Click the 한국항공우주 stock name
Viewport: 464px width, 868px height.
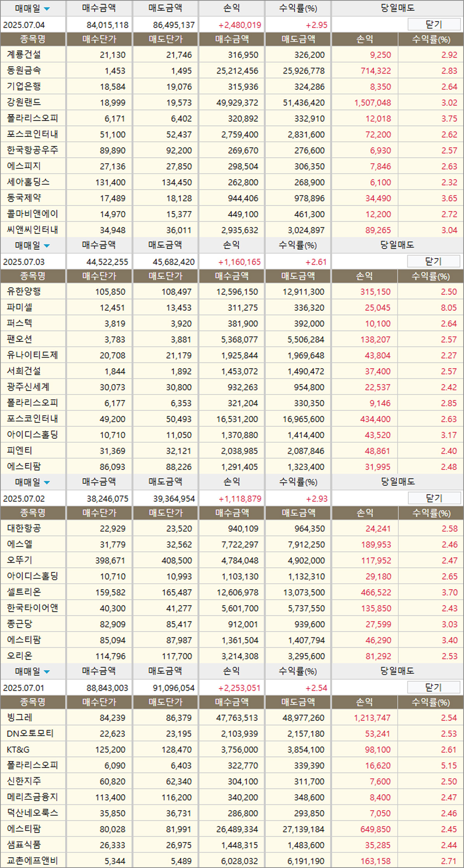33,150
